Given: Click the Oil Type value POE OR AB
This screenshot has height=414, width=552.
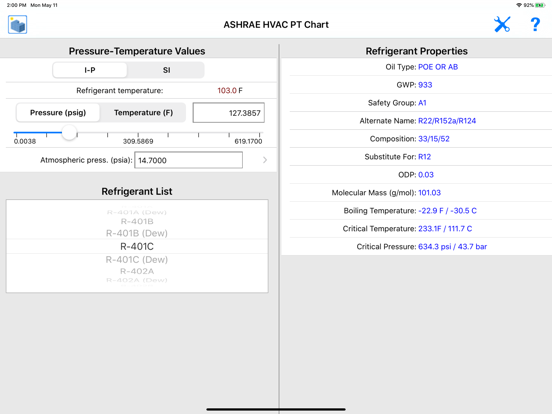Looking at the screenshot, I should click(438, 67).
